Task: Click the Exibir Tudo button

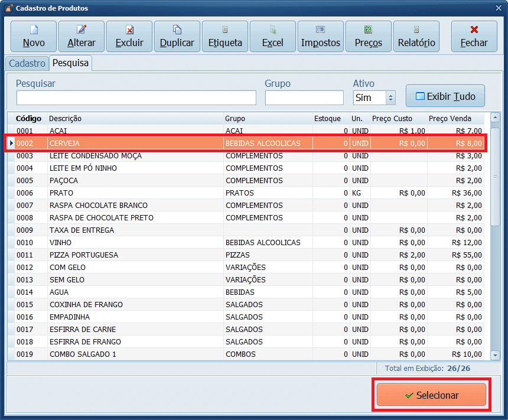Action: point(445,96)
